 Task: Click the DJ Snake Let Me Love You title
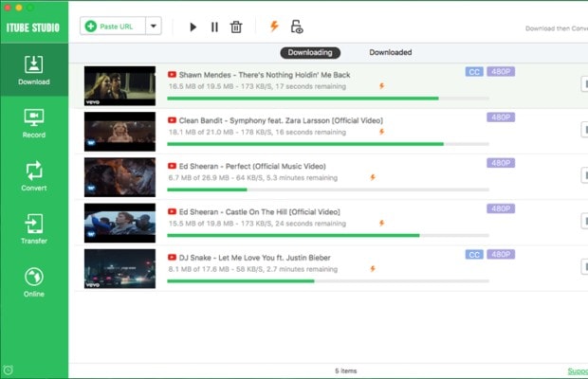pos(254,258)
